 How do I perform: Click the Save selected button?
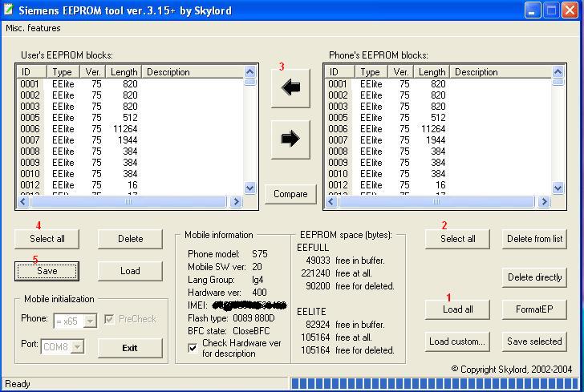pyautogui.click(x=534, y=341)
